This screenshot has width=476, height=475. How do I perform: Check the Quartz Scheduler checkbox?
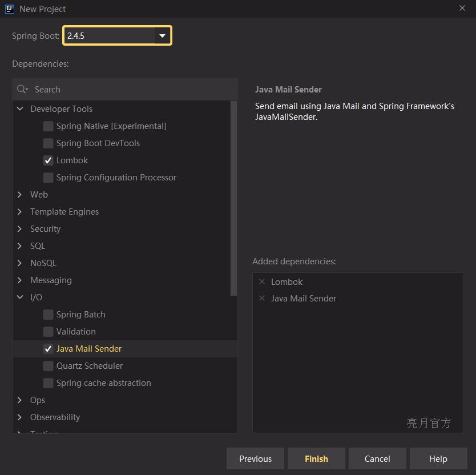point(48,366)
